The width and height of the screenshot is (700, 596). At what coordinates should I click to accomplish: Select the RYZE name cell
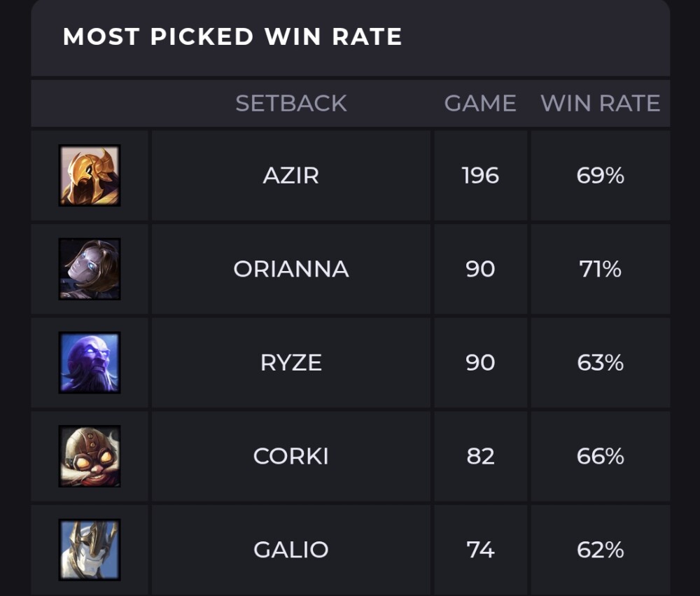coord(291,363)
